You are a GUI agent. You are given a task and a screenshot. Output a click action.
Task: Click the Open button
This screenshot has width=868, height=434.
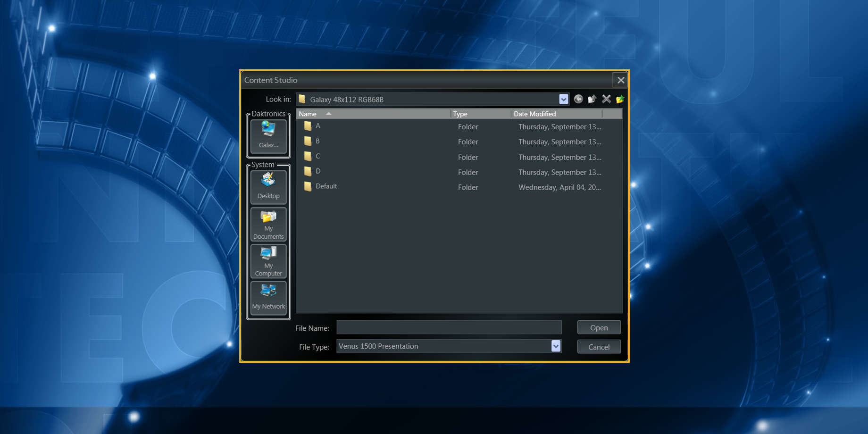(x=599, y=327)
